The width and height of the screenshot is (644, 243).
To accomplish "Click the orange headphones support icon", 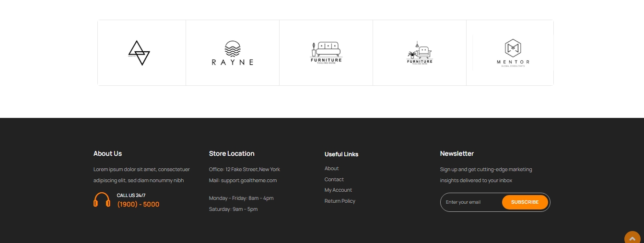I will pyautogui.click(x=102, y=200).
